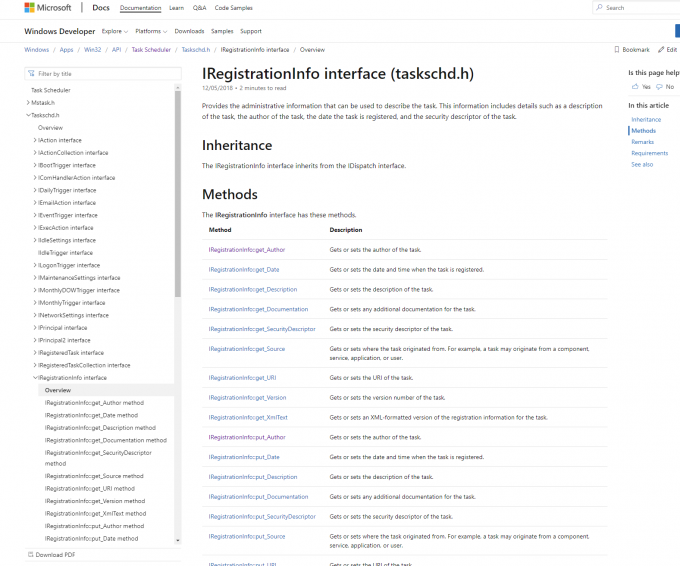The height and width of the screenshot is (566, 680).
Task: Jump to Remarks in article nav
Action: pos(642,142)
